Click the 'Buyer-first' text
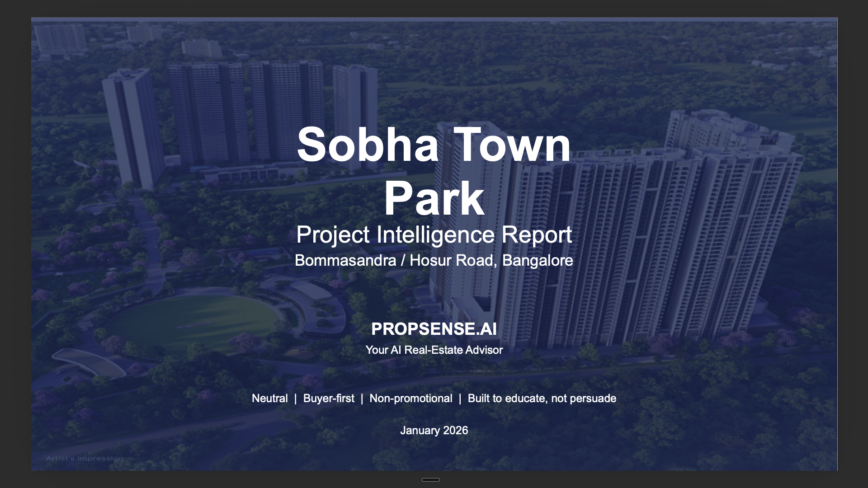Viewport: 868px width, 488px height. pos(329,399)
